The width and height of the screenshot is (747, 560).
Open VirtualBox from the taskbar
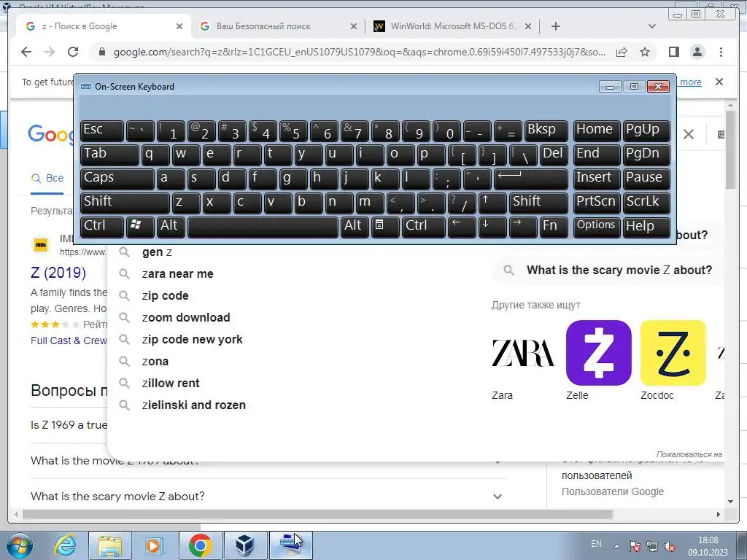pyautogui.click(x=245, y=545)
